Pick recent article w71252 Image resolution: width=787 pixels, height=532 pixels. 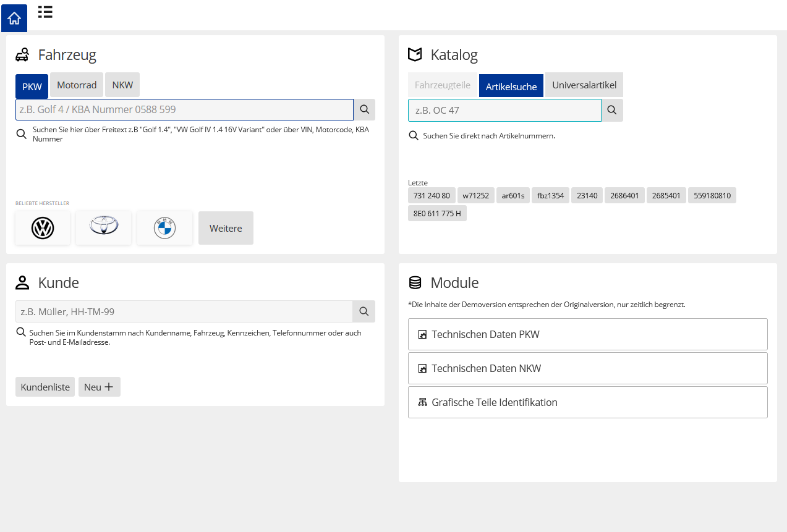475,196
